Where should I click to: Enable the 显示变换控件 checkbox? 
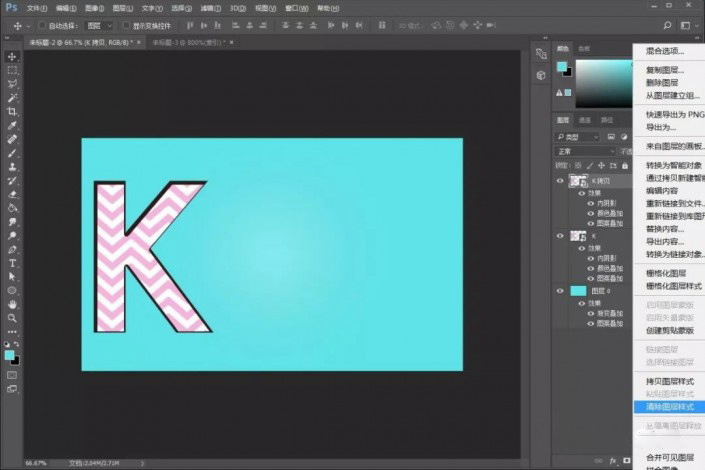[x=126, y=26]
